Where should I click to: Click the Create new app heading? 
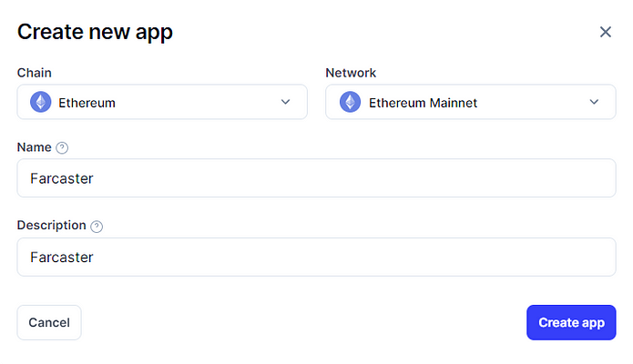95,32
